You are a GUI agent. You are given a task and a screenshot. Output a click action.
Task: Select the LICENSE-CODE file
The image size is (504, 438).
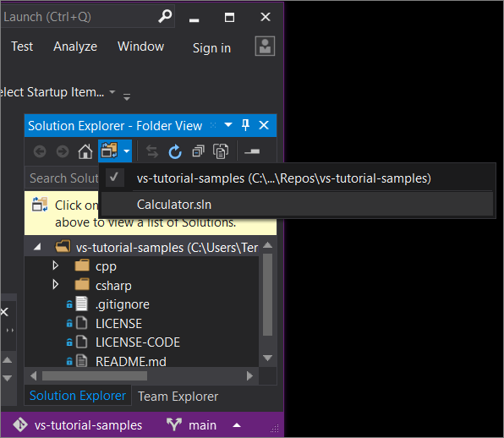click(x=138, y=342)
